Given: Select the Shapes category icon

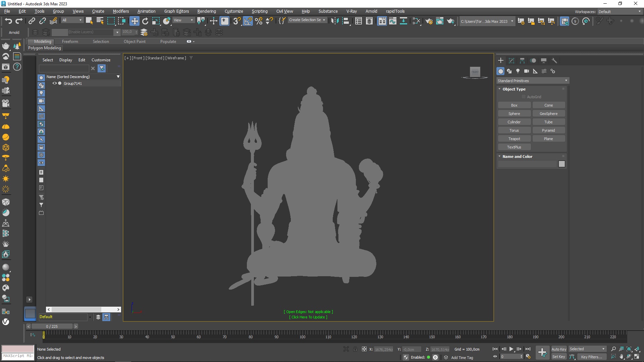Looking at the screenshot, I should 509,71.
